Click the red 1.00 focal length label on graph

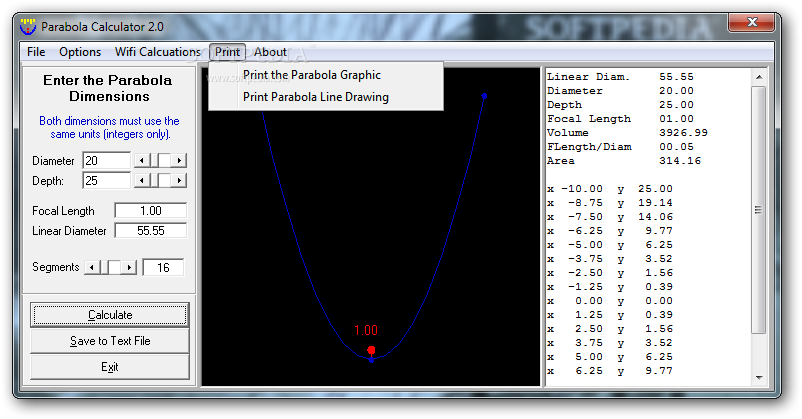[x=366, y=330]
